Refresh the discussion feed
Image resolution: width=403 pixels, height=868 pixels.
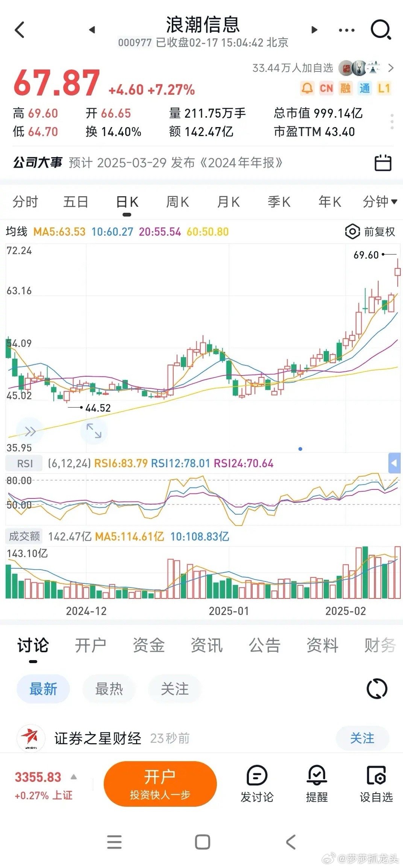click(377, 689)
